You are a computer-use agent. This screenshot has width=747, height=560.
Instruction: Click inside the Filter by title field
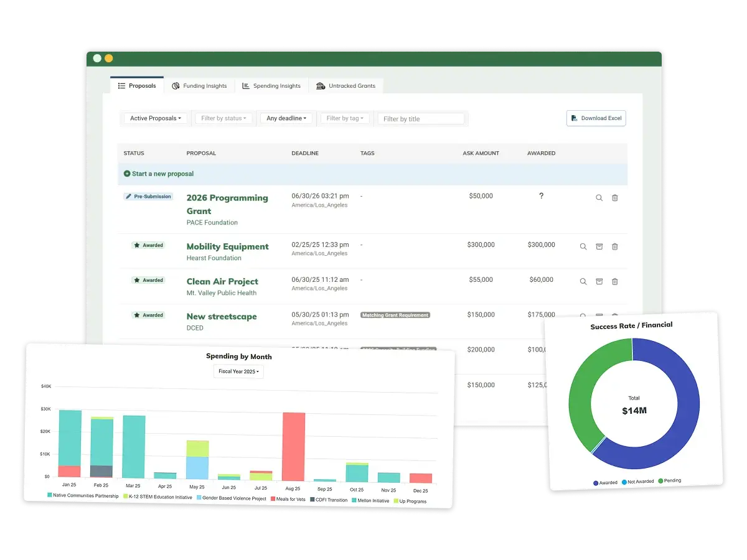pyautogui.click(x=421, y=118)
